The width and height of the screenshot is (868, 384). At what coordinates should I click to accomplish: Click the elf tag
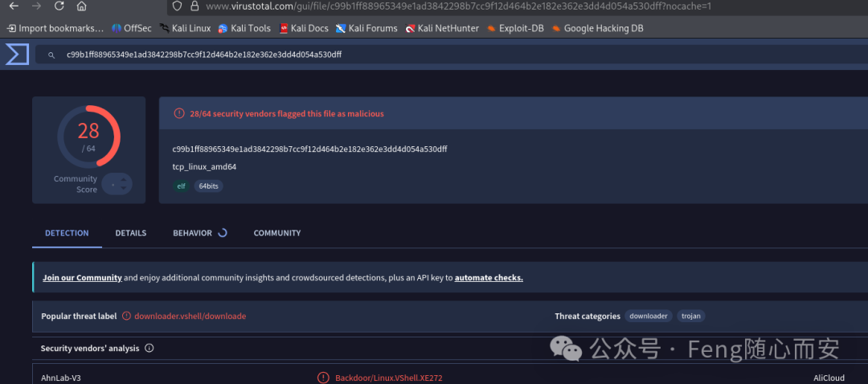coord(181,186)
